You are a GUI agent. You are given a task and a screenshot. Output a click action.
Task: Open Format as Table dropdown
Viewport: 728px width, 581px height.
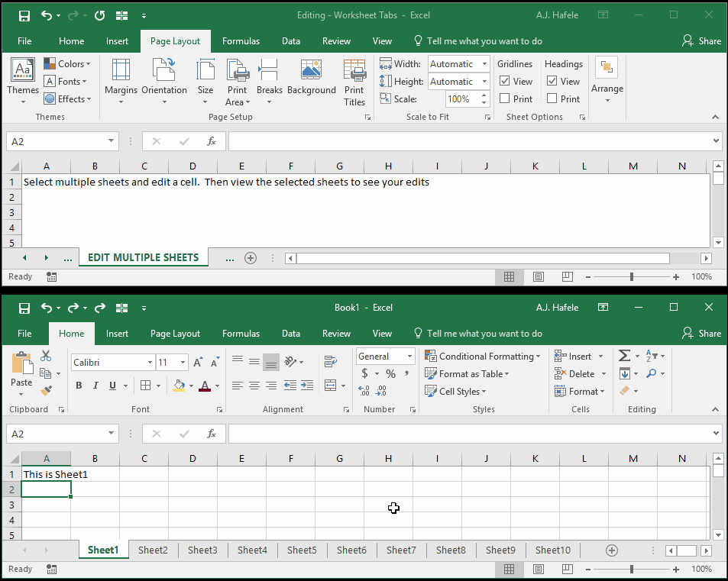[x=467, y=373]
